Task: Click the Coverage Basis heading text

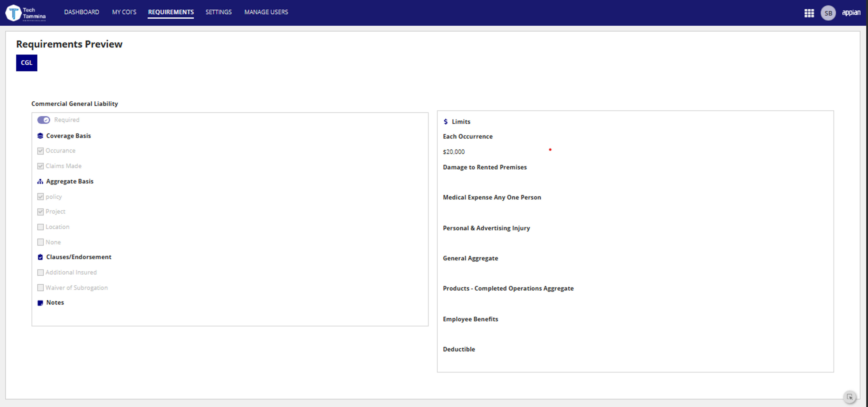Action: [68, 136]
